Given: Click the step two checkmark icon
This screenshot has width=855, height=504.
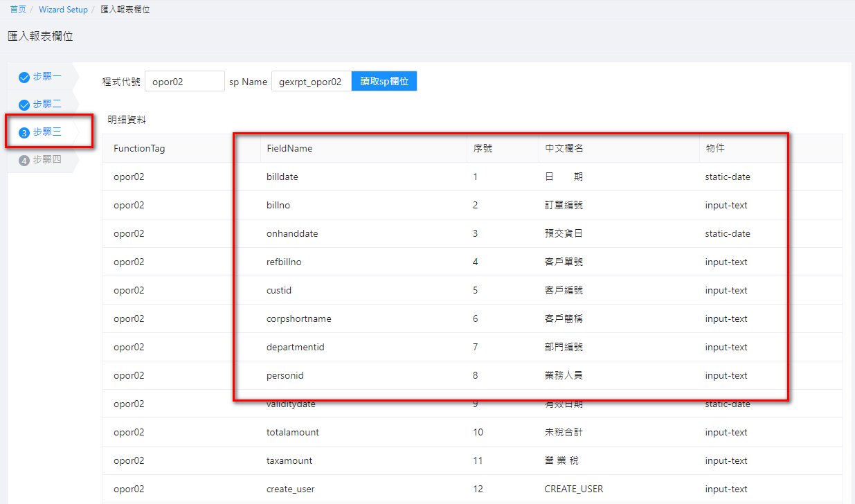Looking at the screenshot, I should click(x=24, y=105).
